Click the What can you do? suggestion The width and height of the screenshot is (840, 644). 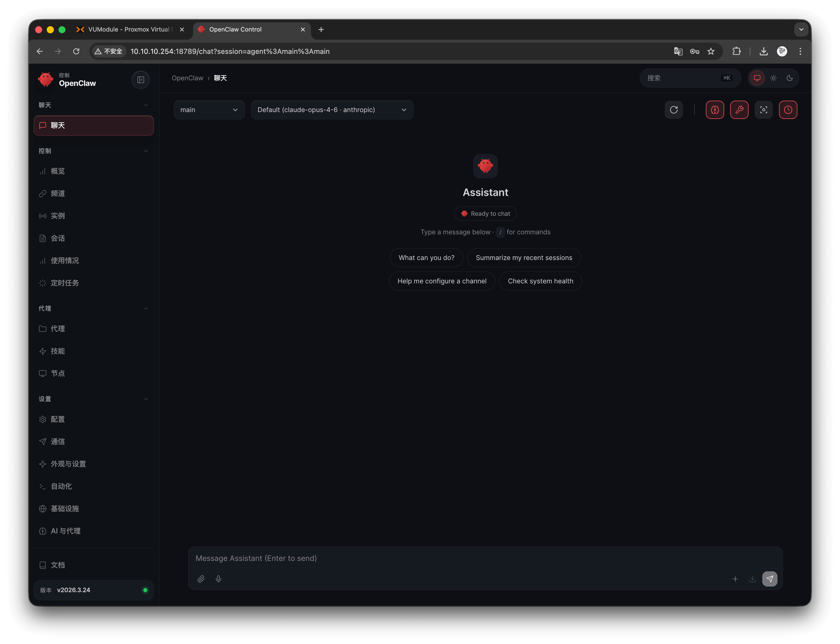click(x=426, y=258)
